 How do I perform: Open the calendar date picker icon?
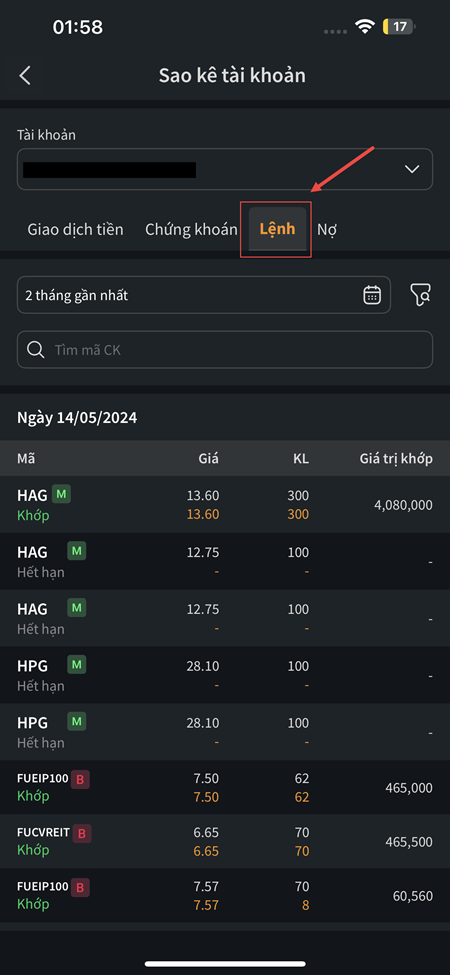click(x=372, y=295)
